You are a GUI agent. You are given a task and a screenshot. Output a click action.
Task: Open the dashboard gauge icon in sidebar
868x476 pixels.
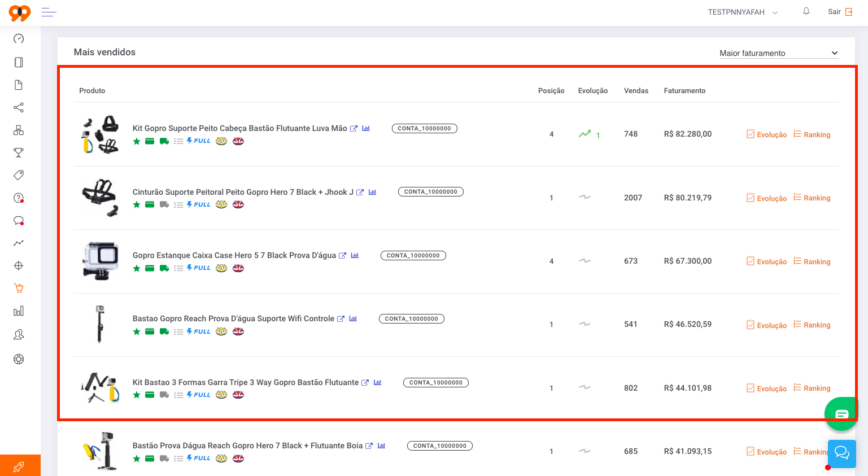click(19, 38)
